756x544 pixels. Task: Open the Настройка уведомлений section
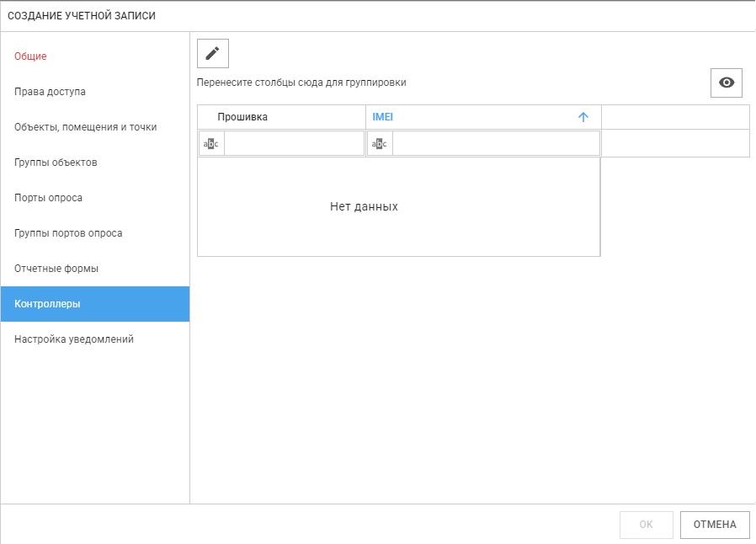tap(95, 339)
